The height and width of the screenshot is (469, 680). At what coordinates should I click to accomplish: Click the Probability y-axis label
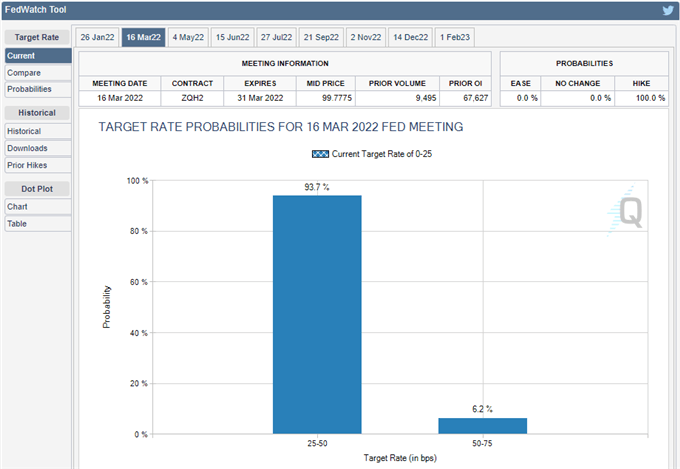(107, 307)
